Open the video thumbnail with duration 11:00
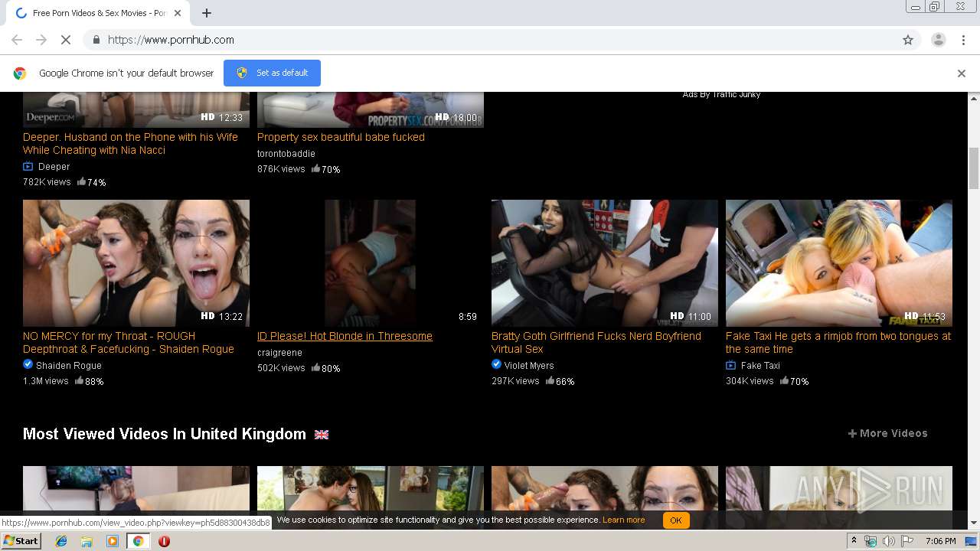This screenshot has width=980, height=551. (x=605, y=263)
